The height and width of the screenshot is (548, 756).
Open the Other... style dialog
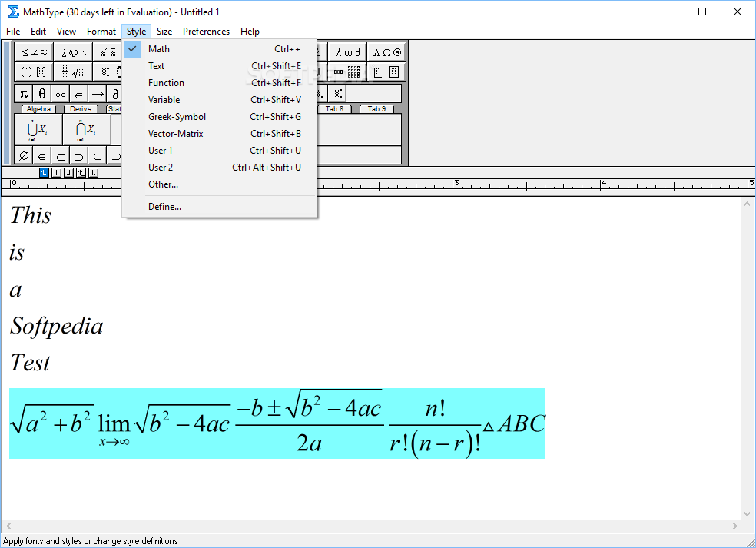click(x=220, y=184)
